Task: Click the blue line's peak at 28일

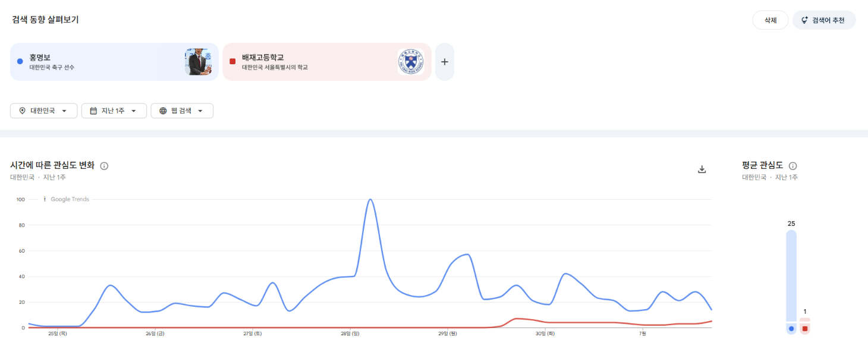Action: tap(370, 200)
